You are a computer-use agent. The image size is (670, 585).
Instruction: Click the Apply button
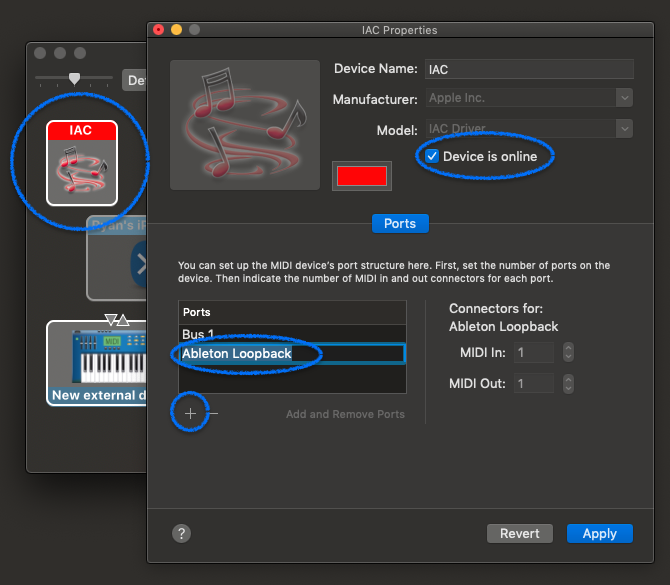[x=599, y=533]
